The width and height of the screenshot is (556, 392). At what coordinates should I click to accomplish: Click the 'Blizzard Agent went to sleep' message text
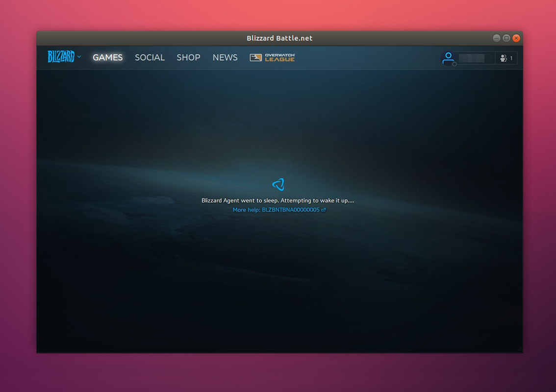click(x=278, y=200)
